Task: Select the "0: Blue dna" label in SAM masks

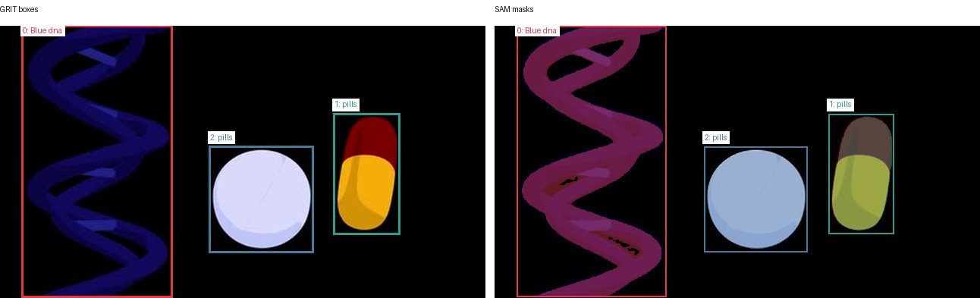Action: [537, 30]
